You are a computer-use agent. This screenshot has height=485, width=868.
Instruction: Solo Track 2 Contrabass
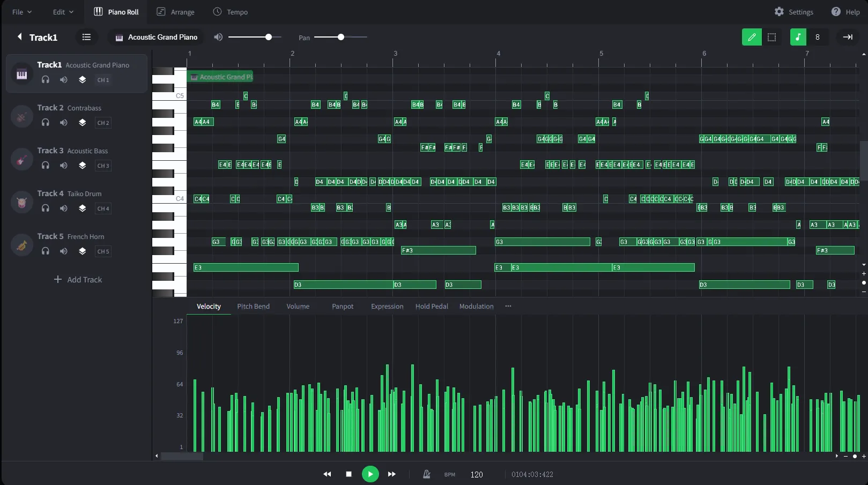tap(46, 123)
